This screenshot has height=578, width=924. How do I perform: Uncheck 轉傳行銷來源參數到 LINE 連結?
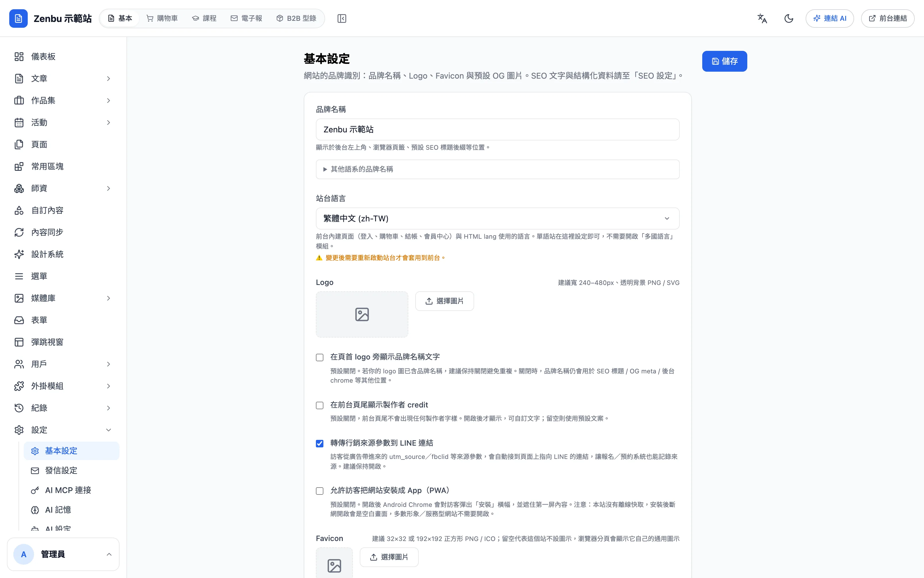(320, 443)
